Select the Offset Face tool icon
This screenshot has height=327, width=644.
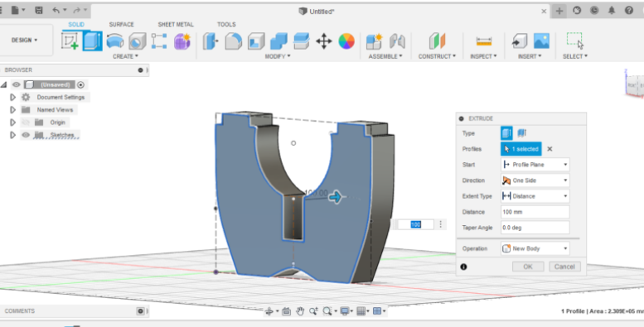(x=301, y=41)
